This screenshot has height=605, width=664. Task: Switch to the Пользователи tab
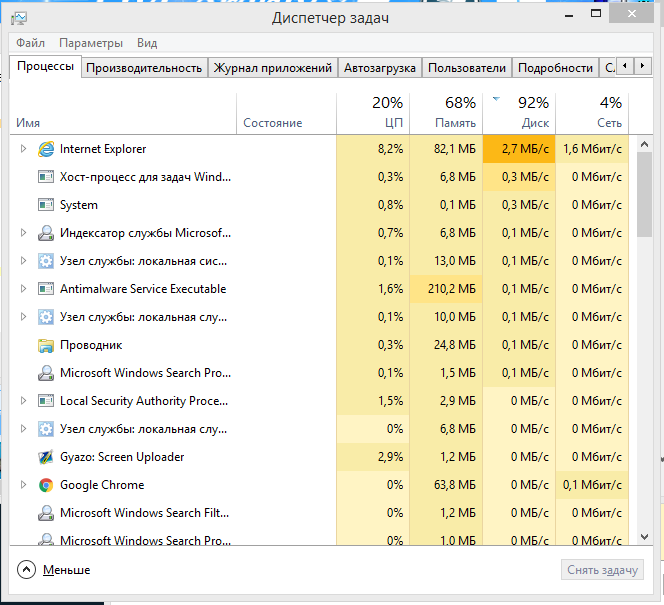(x=467, y=68)
